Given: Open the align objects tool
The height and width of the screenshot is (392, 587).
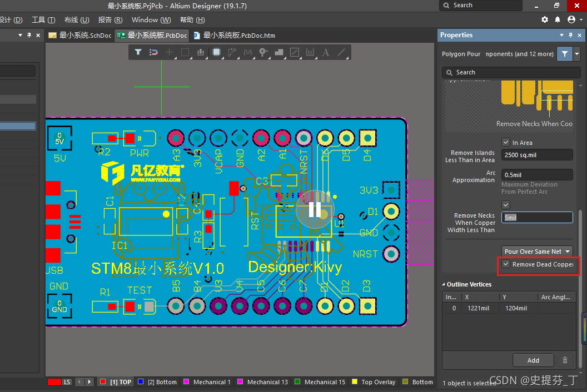Looking at the screenshot, I should 201,52.
